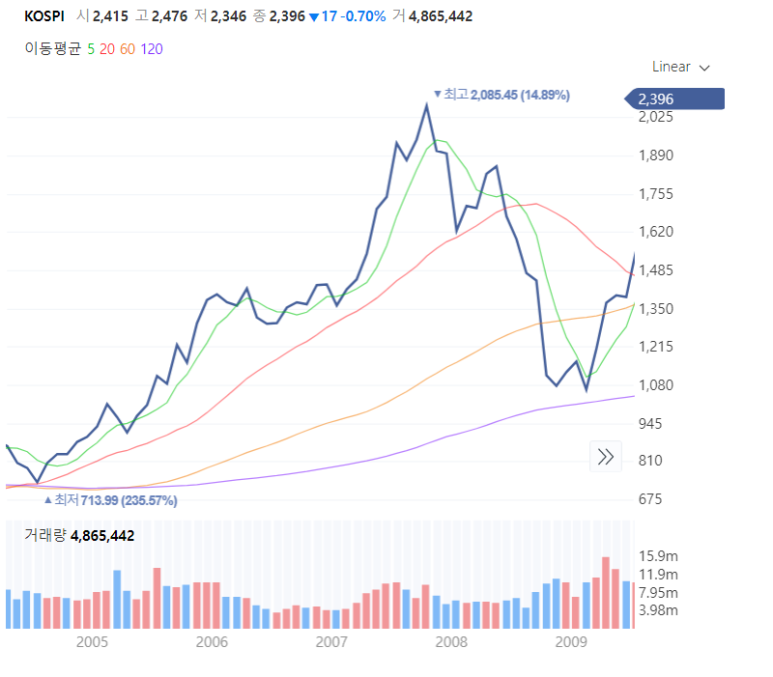The image size is (773, 677).
Task: Click the blue down-triangle change indicator
Action: pyautogui.click(x=314, y=17)
